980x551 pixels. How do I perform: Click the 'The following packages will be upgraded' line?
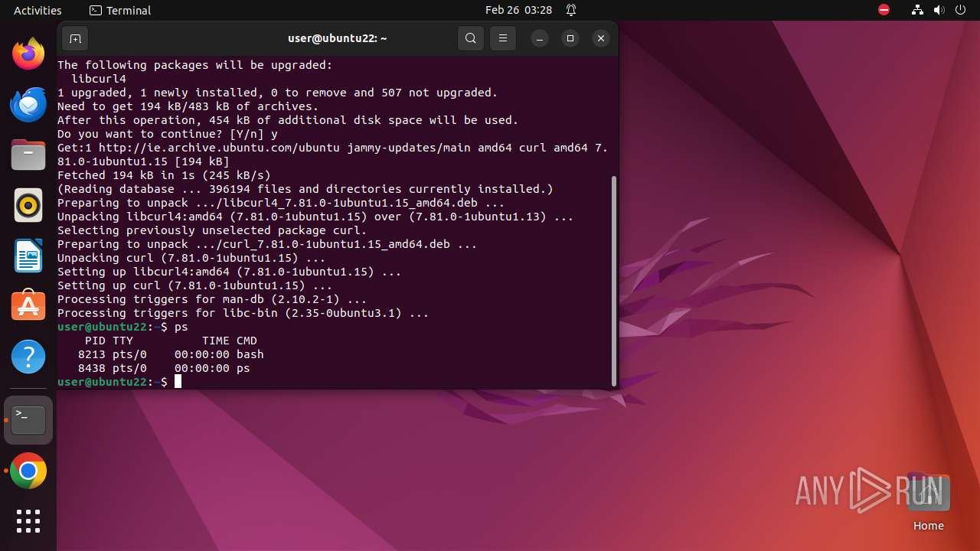point(195,65)
